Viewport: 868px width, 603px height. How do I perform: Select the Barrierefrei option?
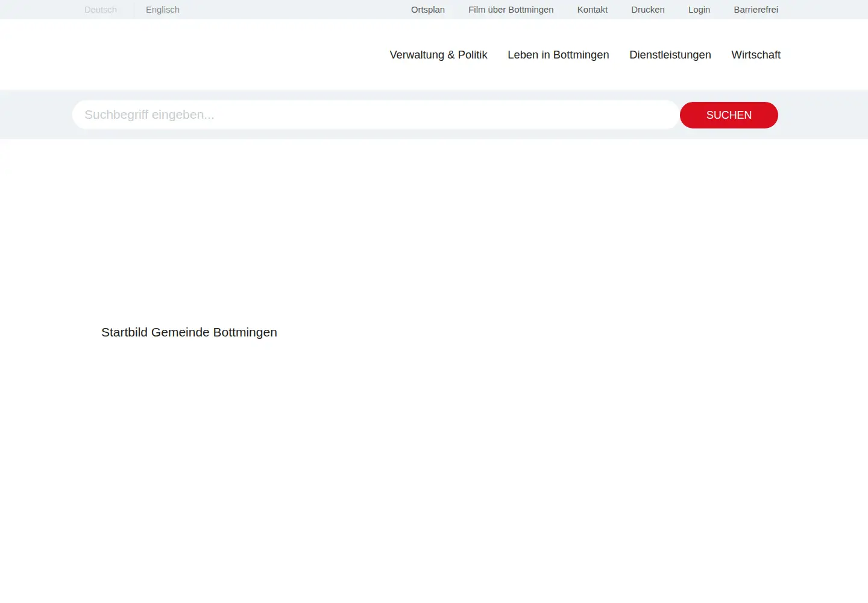pos(756,10)
